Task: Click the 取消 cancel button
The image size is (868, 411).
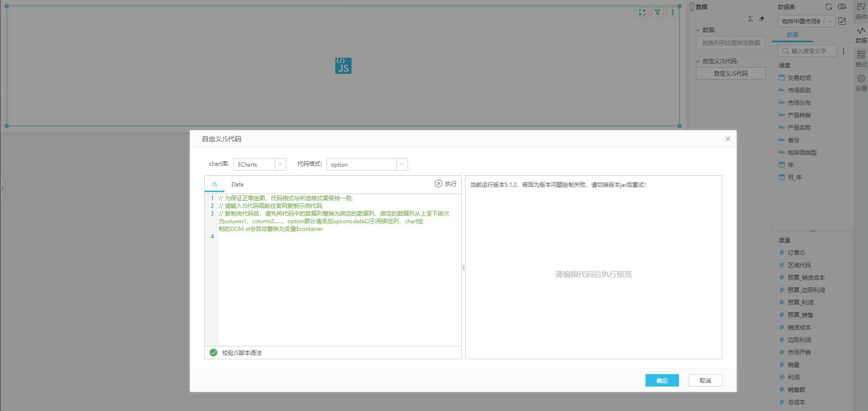Action: [705, 380]
